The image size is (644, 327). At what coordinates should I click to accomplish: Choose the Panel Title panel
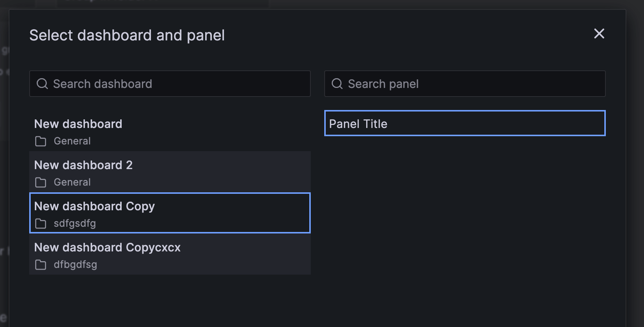coord(465,123)
